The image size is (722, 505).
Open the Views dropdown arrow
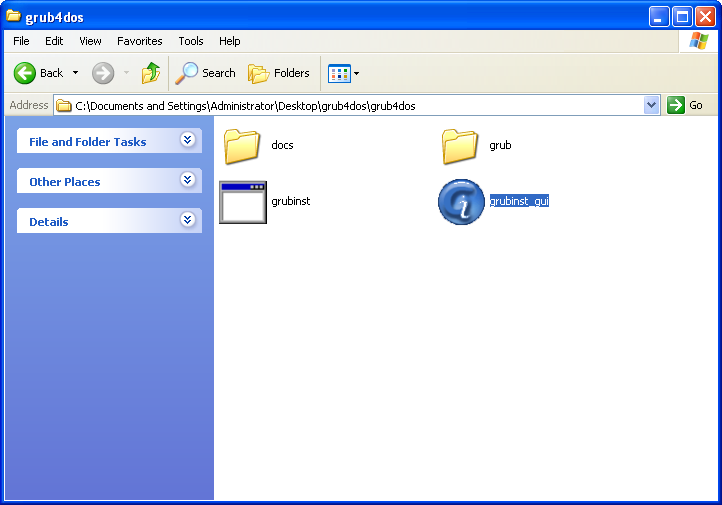click(x=356, y=73)
